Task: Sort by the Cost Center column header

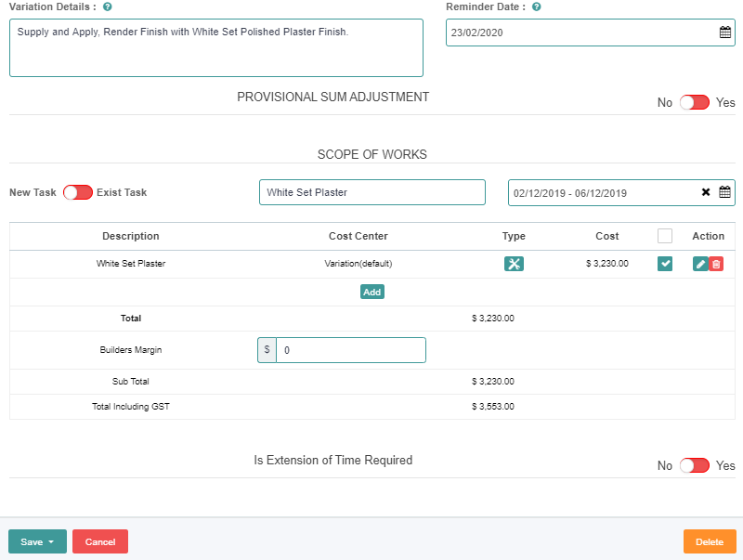Action: click(x=358, y=236)
